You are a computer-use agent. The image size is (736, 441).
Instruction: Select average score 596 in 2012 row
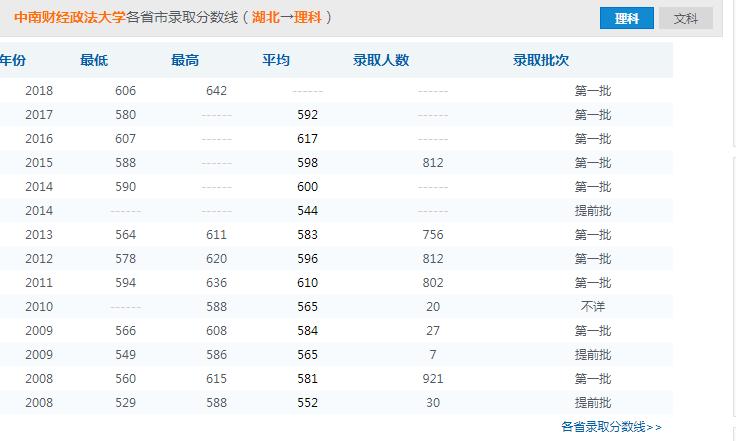coord(307,259)
